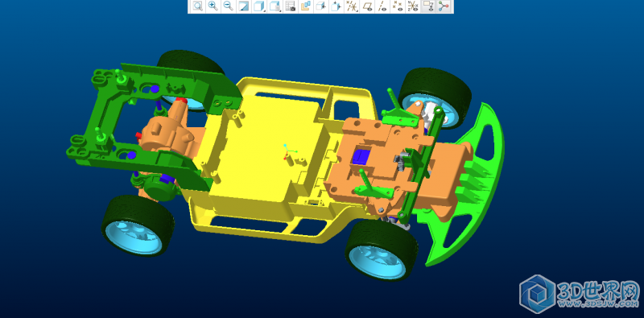The image size is (644, 318).
Task: Toggle datum plane display
Action: click(368, 6)
